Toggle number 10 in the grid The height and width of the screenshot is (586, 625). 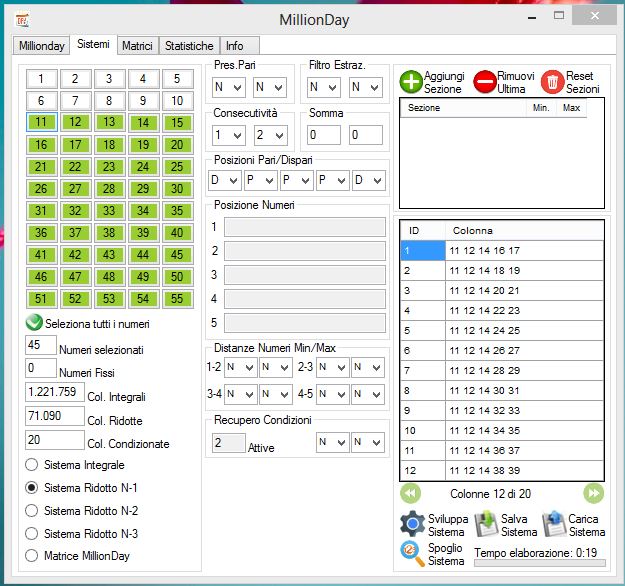[x=177, y=101]
